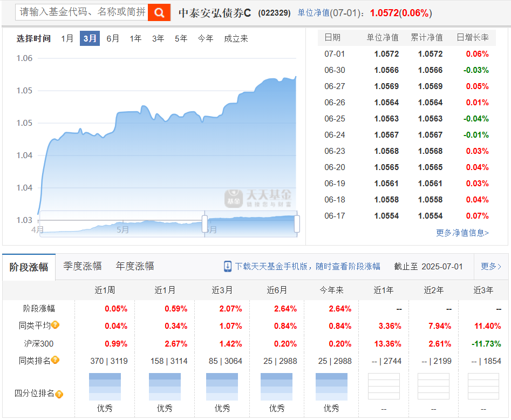Click the 今年来 quartile ranking bar
The image size is (511, 420).
pyautogui.click(x=331, y=387)
